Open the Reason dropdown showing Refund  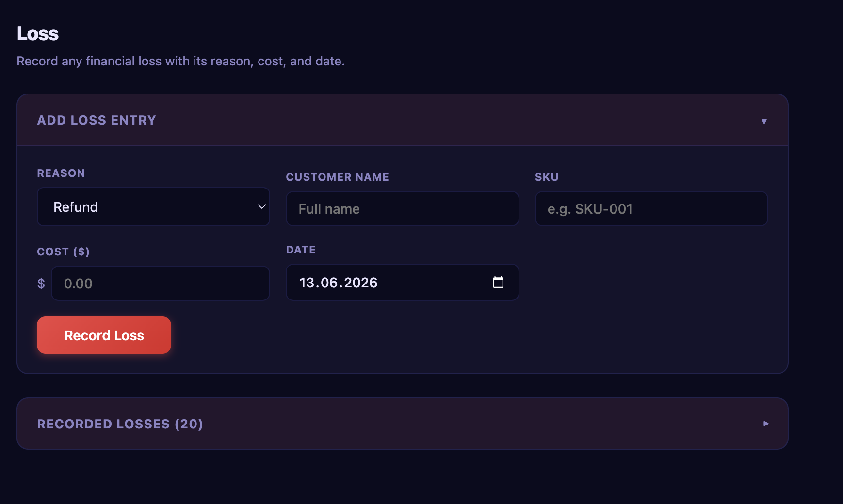pos(153,207)
